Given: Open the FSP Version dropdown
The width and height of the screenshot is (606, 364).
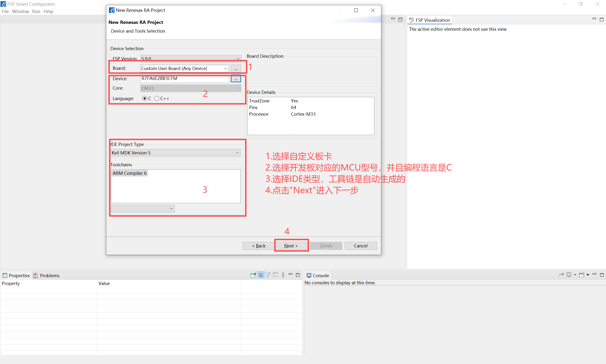Looking at the screenshot, I should point(238,59).
